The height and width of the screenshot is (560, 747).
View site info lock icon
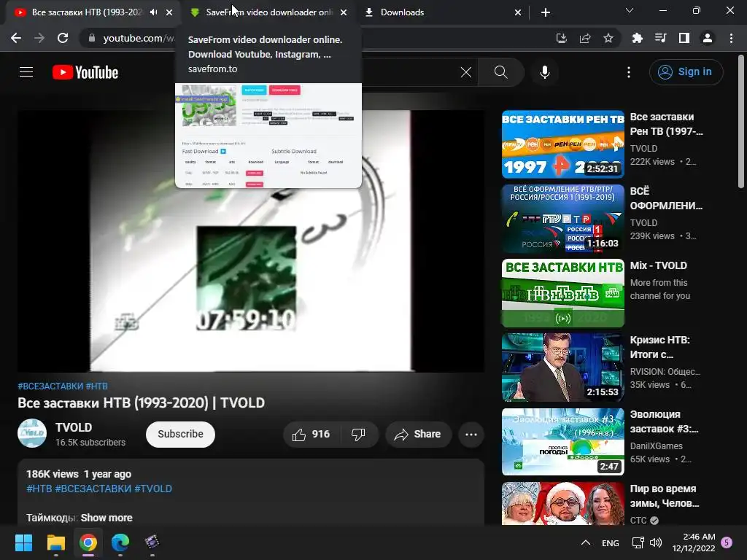(x=92, y=38)
